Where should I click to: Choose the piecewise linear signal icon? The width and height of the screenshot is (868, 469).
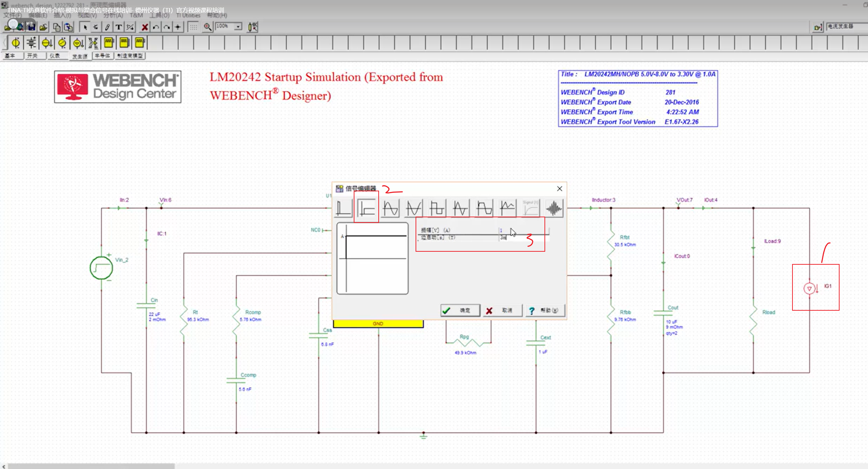[508, 209]
